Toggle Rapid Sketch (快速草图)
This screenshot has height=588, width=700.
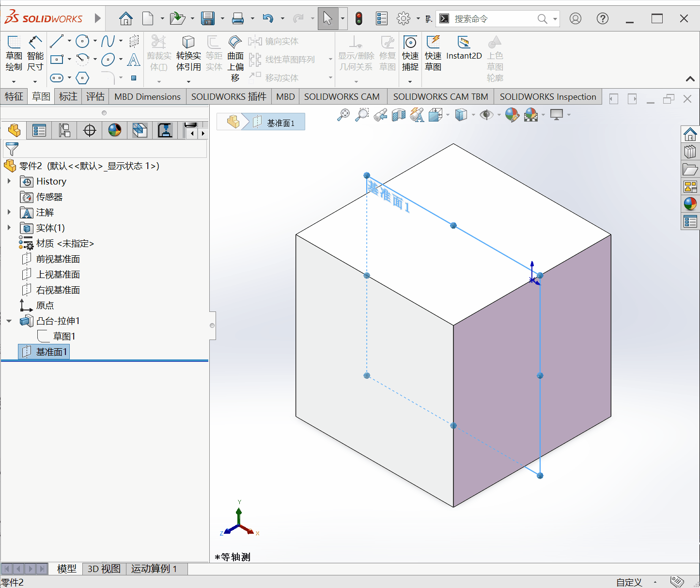[x=433, y=53]
